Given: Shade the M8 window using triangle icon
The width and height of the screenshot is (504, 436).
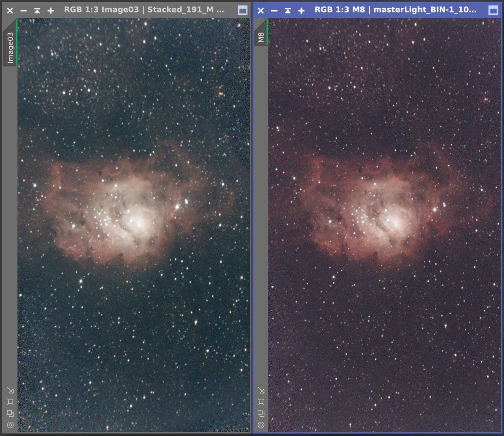Looking at the screenshot, I should pos(288,10).
